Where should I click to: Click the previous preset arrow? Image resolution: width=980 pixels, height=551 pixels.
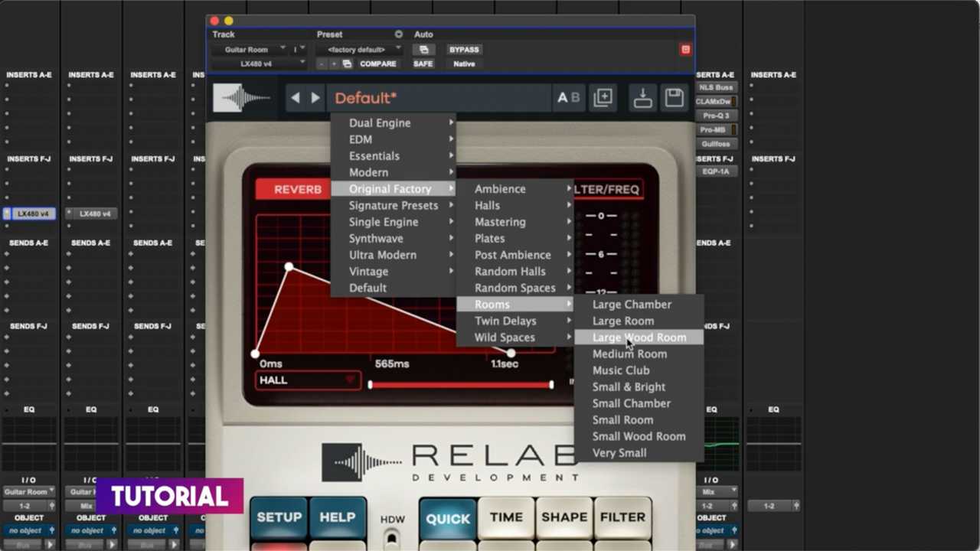[296, 97]
